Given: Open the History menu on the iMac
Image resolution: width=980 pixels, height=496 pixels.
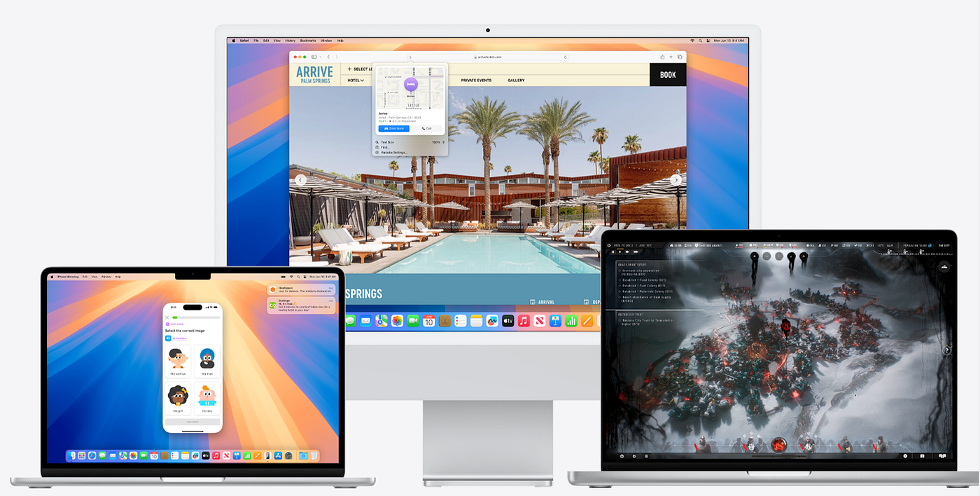Looking at the screenshot, I should [x=290, y=41].
